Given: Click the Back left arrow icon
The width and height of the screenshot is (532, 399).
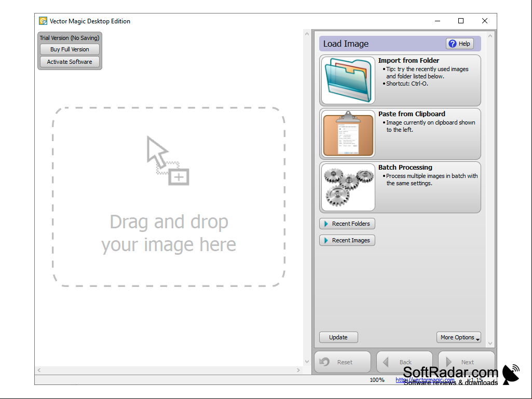Looking at the screenshot, I should point(386,362).
